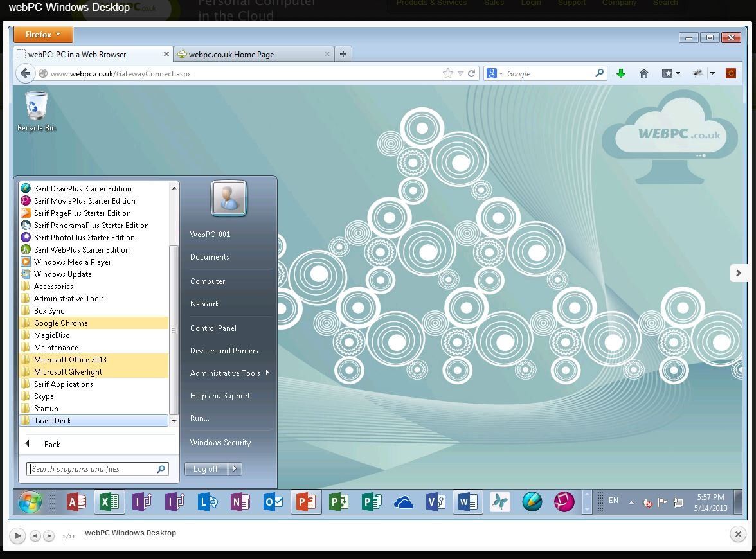Viewport: 756px width, 559px height.
Task: Go to Firefox home page icon
Action: pos(643,73)
